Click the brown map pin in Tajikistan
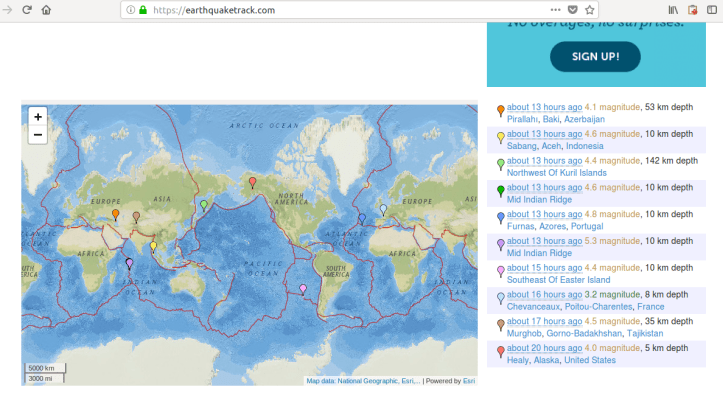Screen dimensions: 723x393 click(136, 217)
